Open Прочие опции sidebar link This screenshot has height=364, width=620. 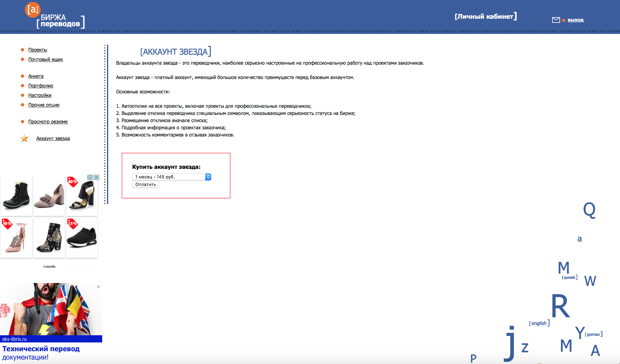44,105
